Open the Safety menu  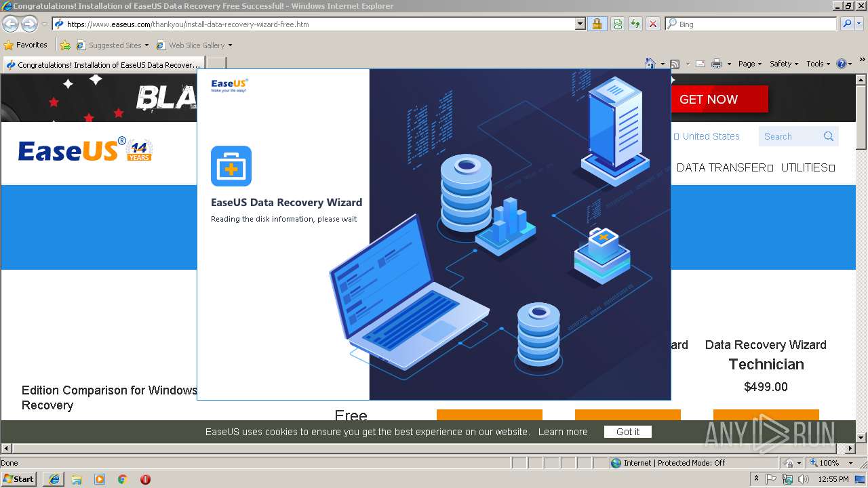coord(784,64)
